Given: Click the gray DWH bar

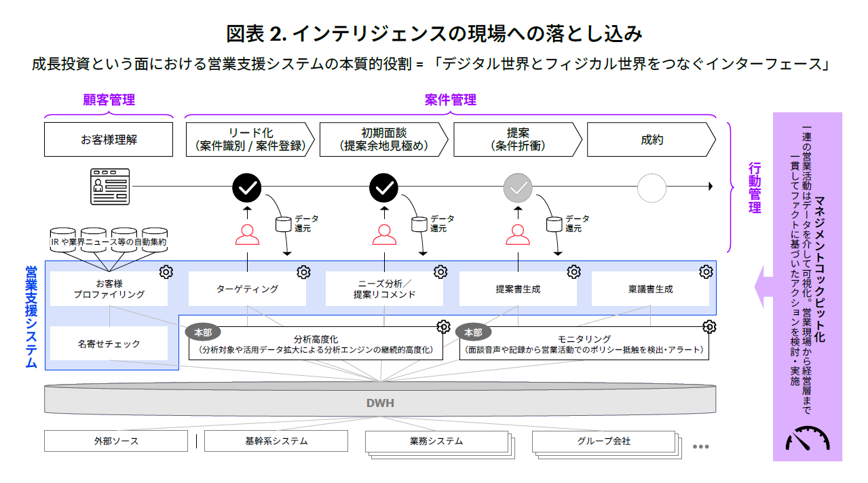Looking at the screenshot, I should coord(380,403).
